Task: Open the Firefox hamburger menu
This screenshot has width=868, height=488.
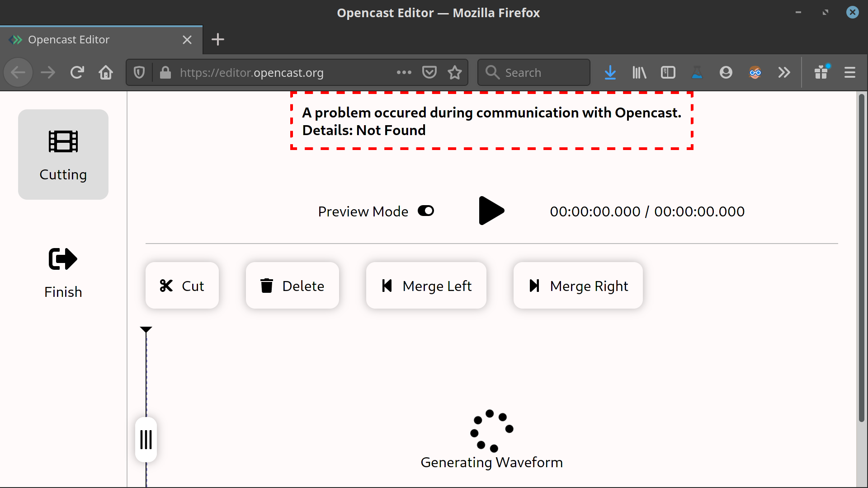Action: [850, 72]
